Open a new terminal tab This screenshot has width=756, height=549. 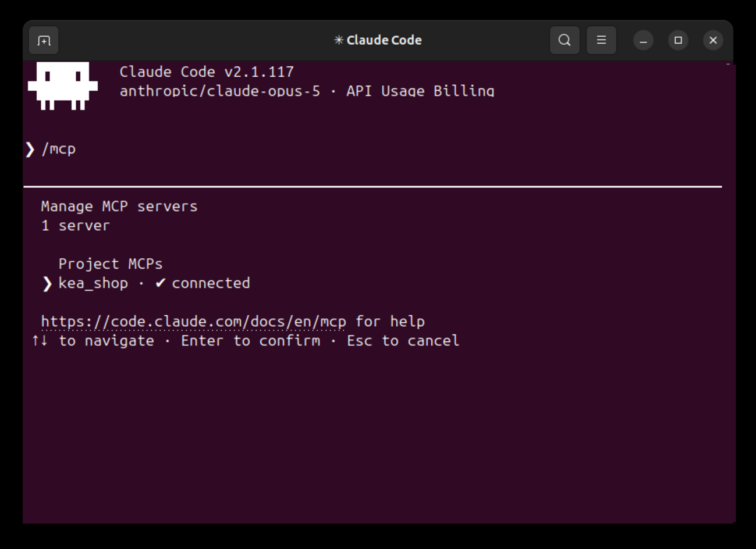point(44,40)
